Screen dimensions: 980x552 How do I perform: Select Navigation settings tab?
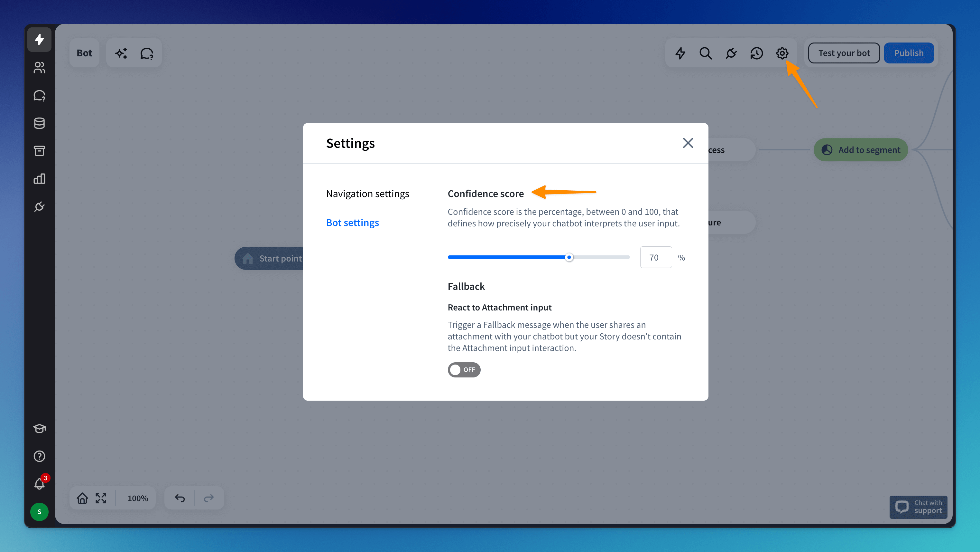click(x=367, y=194)
